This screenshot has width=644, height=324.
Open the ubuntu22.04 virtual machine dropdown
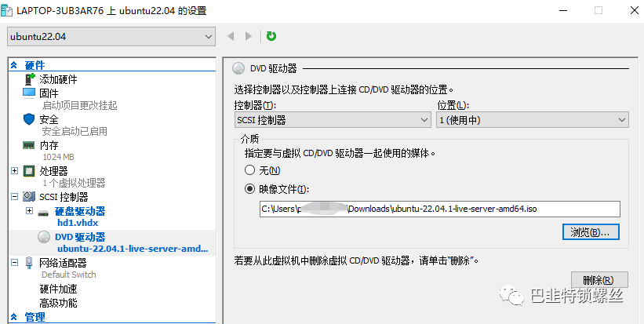(111, 37)
